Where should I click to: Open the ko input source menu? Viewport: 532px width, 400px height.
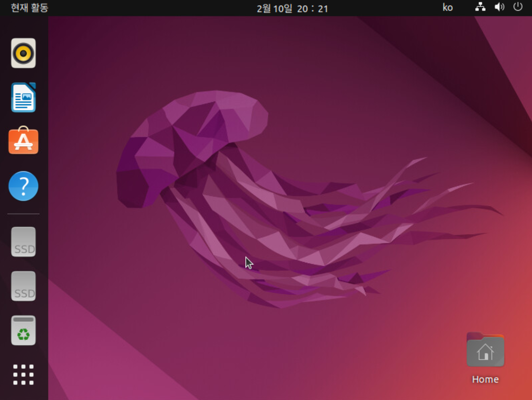pos(448,8)
